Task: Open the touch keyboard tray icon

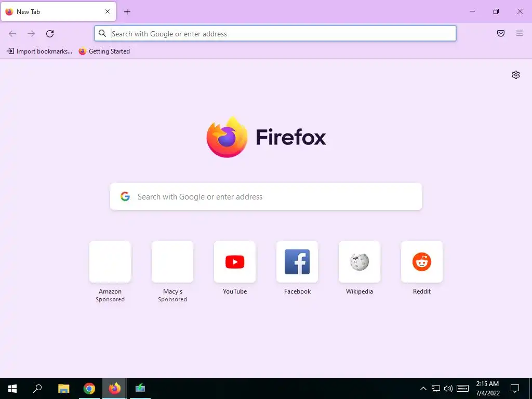Action: (462, 389)
